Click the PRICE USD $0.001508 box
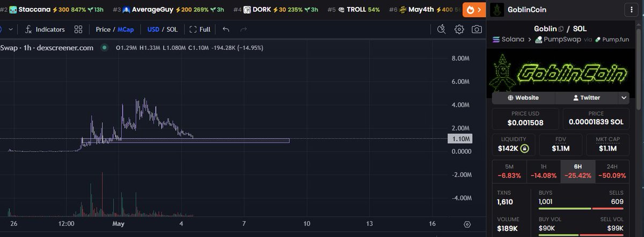644x237 pixels. point(525,119)
